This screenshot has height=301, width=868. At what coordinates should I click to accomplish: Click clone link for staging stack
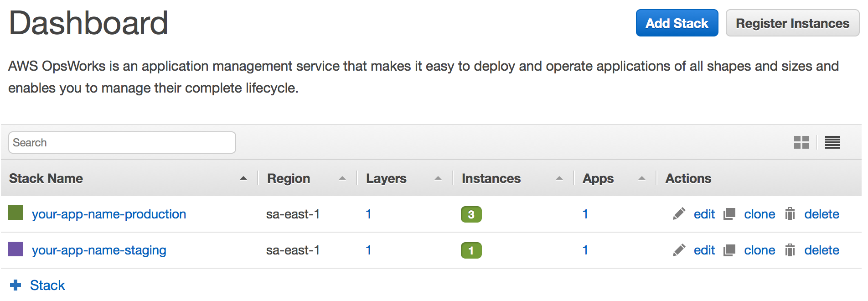tap(759, 250)
